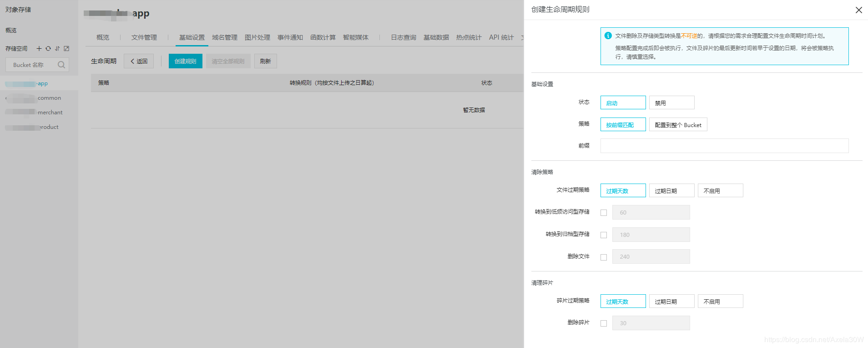Screen dimensions: 868x348
Task: Switch to the 基础设置 tab
Action: (192, 37)
